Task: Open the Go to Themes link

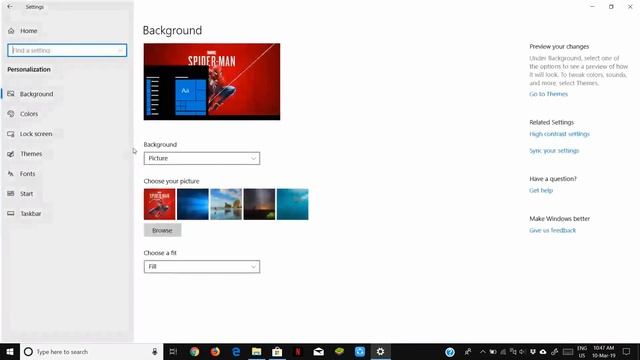Action: click(549, 94)
